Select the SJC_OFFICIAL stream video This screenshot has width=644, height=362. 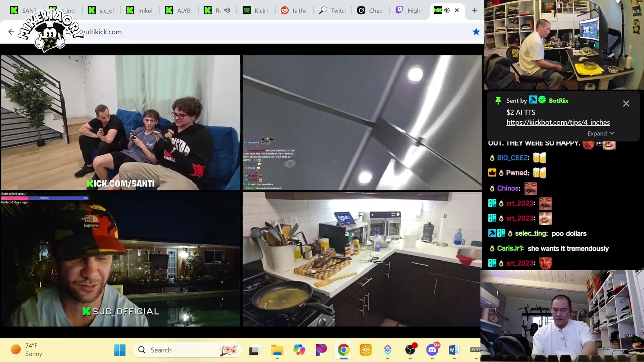click(x=121, y=259)
